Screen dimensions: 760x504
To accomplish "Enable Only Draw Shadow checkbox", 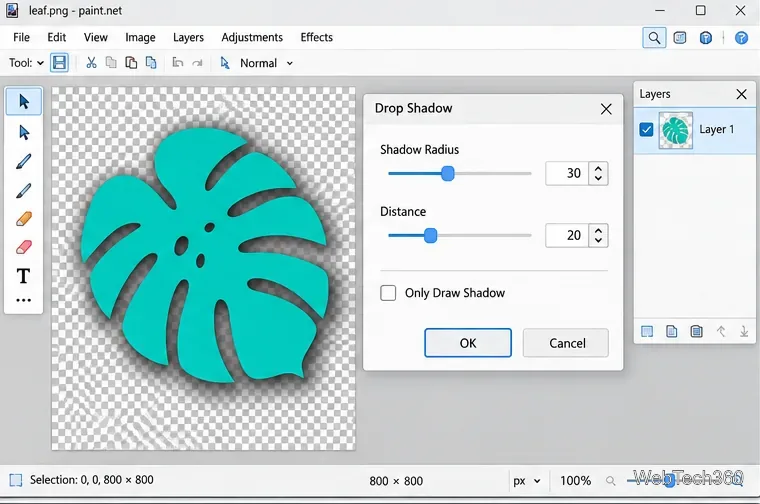I will pos(388,293).
